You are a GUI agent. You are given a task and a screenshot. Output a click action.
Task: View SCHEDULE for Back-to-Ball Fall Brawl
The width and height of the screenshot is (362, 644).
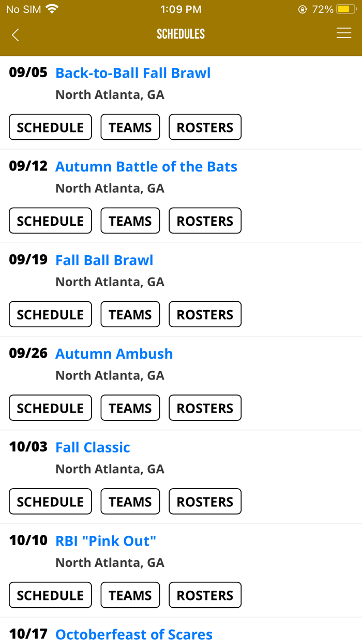coord(50,127)
